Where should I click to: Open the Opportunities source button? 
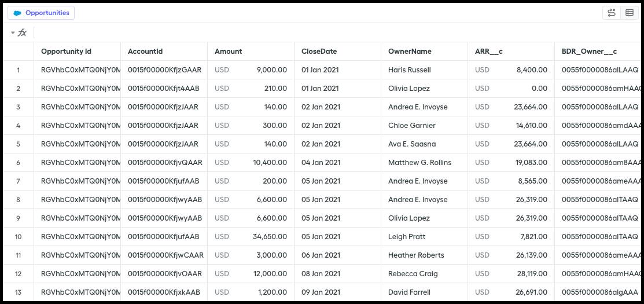point(41,13)
